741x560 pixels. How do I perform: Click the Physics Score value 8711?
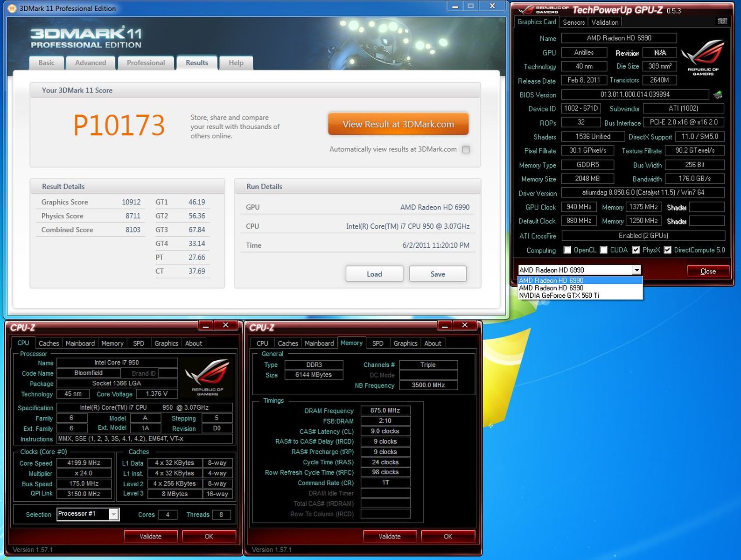133,216
